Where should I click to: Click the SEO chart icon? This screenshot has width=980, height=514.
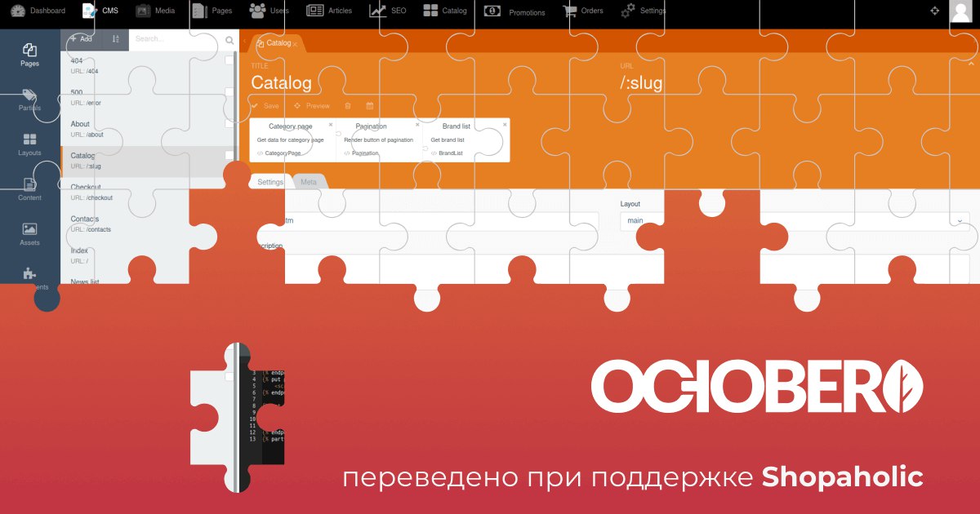[x=377, y=11]
